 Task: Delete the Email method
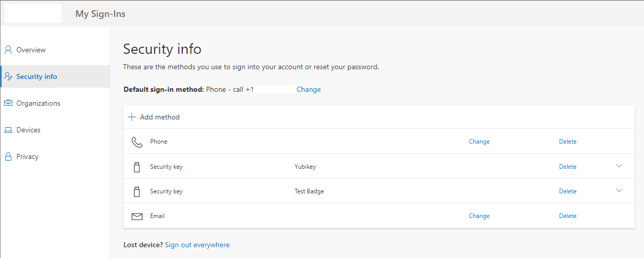(x=568, y=216)
